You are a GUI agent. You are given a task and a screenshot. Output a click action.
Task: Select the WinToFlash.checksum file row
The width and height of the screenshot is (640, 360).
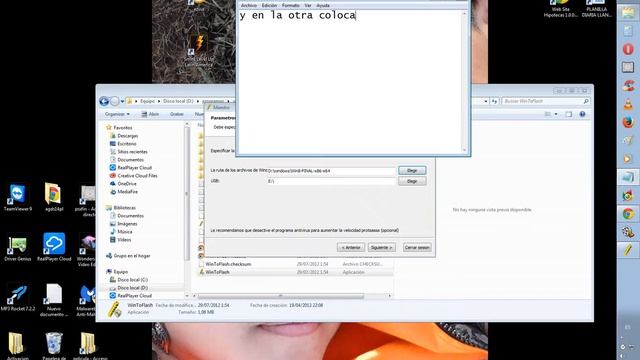tap(296, 264)
